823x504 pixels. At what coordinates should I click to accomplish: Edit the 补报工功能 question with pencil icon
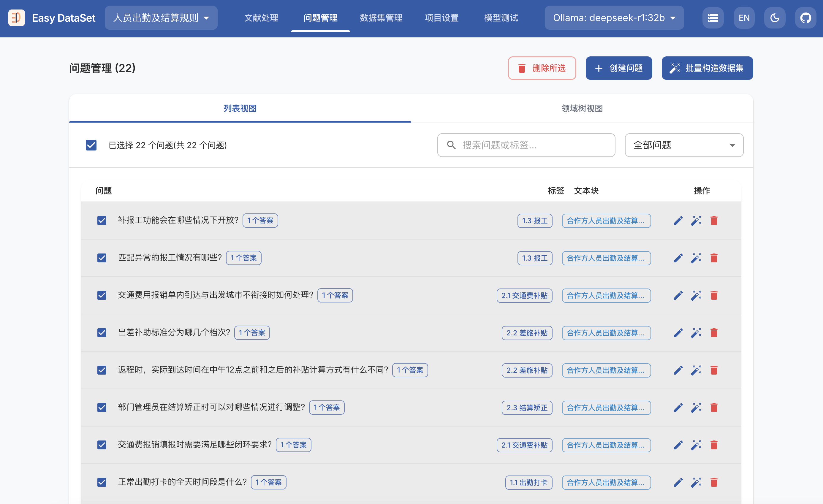(x=678, y=221)
